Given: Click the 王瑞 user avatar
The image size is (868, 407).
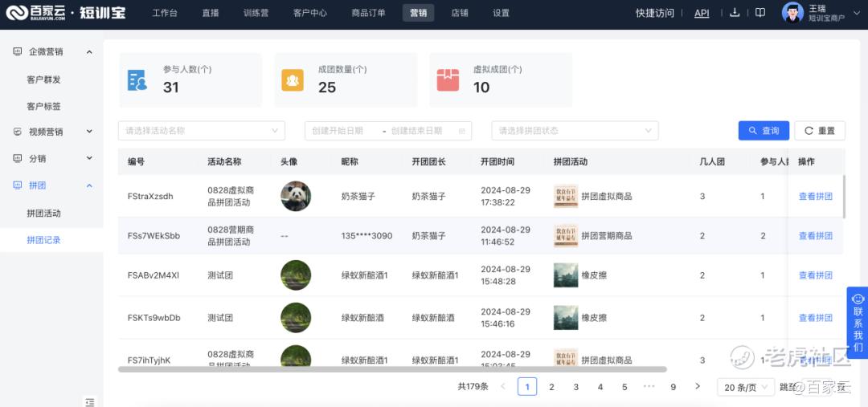Looking at the screenshot, I should [x=792, y=13].
